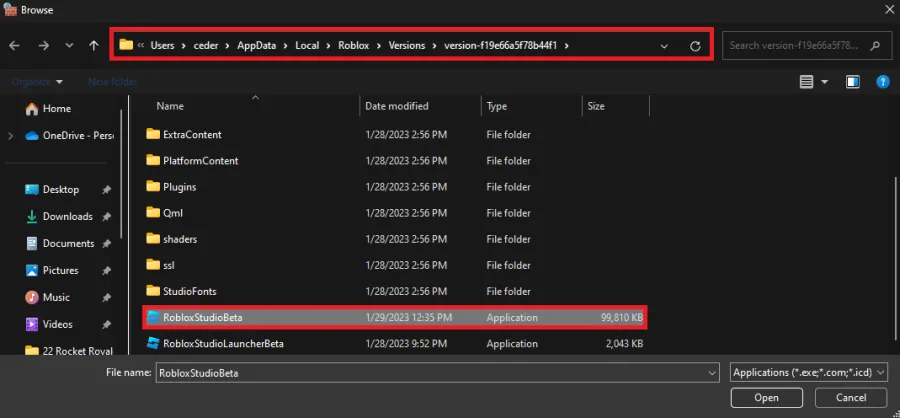Go to the Roblox breadcrumb folder

pyautogui.click(x=354, y=46)
